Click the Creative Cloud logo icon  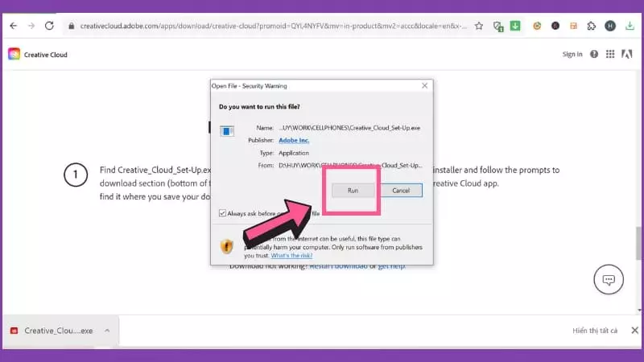(x=14, y=54)
